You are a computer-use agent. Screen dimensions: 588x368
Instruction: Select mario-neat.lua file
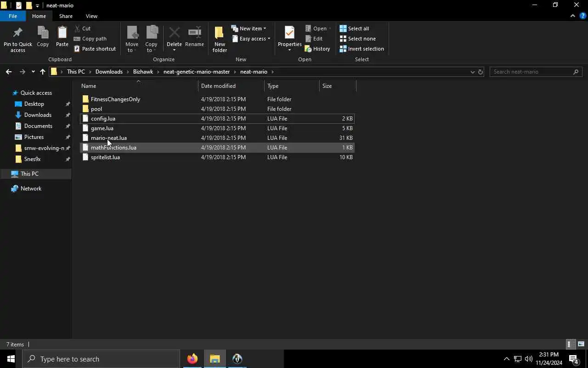217,138
